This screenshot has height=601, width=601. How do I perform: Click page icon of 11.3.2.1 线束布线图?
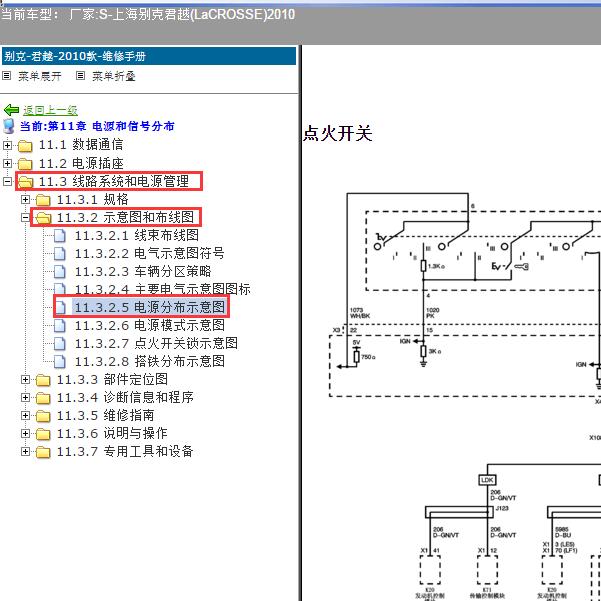pos(60,236)
